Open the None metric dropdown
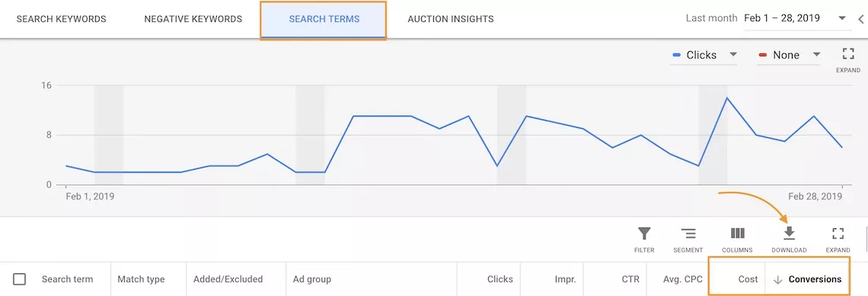The image size is (868, 296). coord(790,55)
